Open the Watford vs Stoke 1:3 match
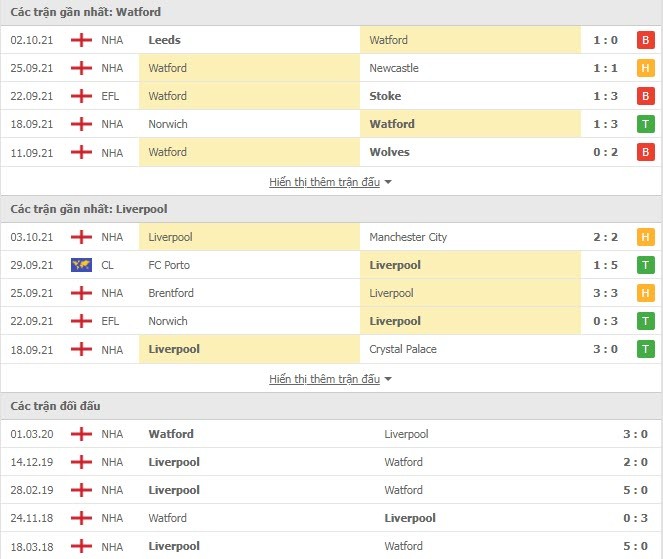 [x=331, y=96]
